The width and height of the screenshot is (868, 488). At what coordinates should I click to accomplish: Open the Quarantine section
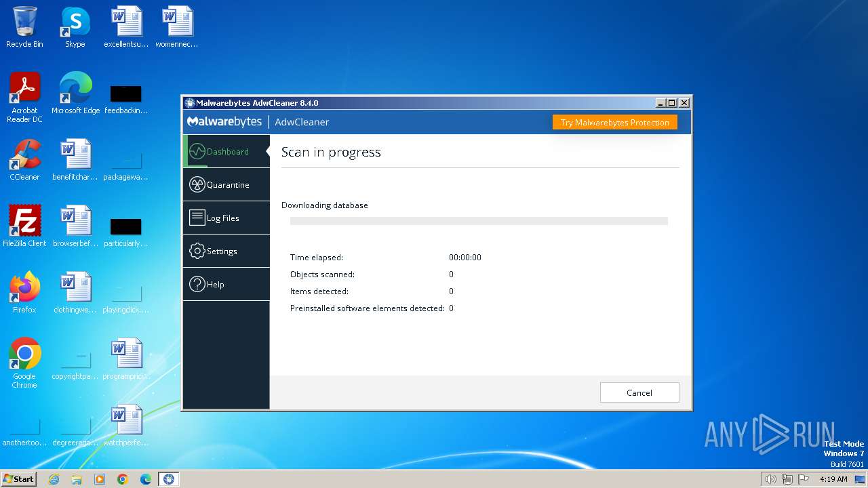point(226,184)
